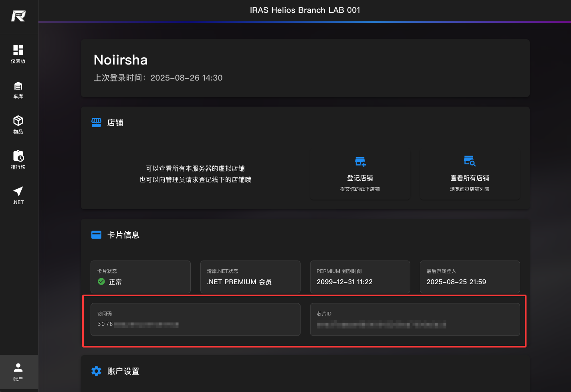Select the 访问码 access code field
Image resolution: width=571 pixels, height=392 pixels.
[195, 319]
